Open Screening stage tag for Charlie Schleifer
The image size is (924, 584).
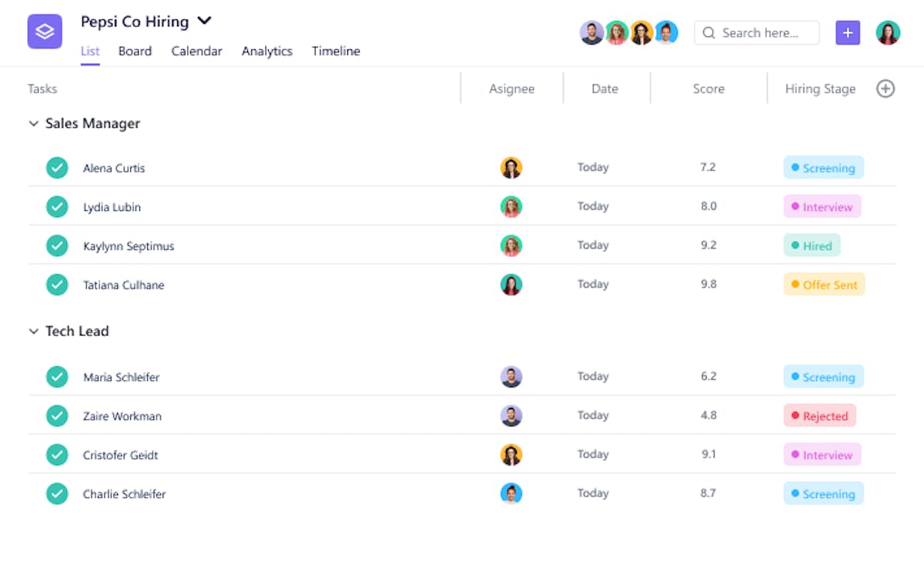[824, 494]
